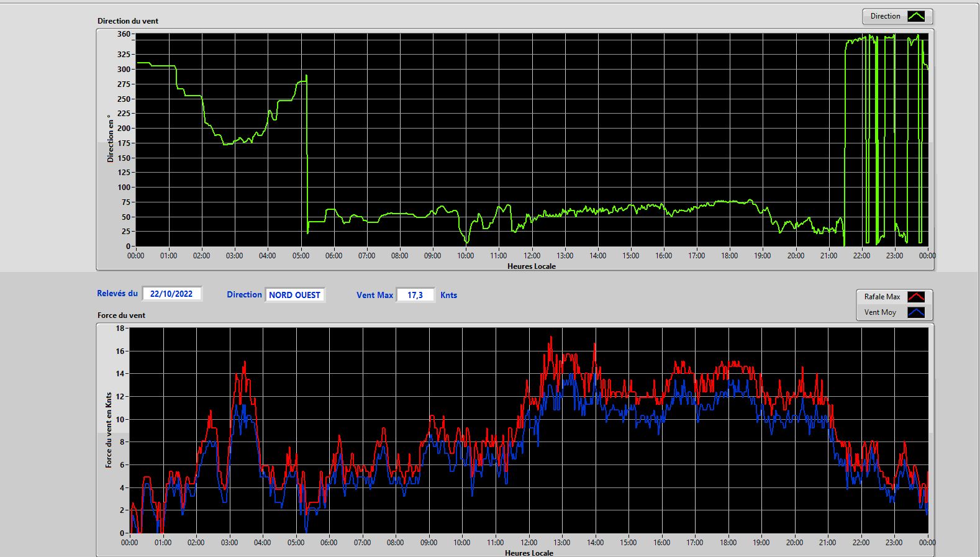Click 21:00 on the direction chart time axis

pos(828,256)
